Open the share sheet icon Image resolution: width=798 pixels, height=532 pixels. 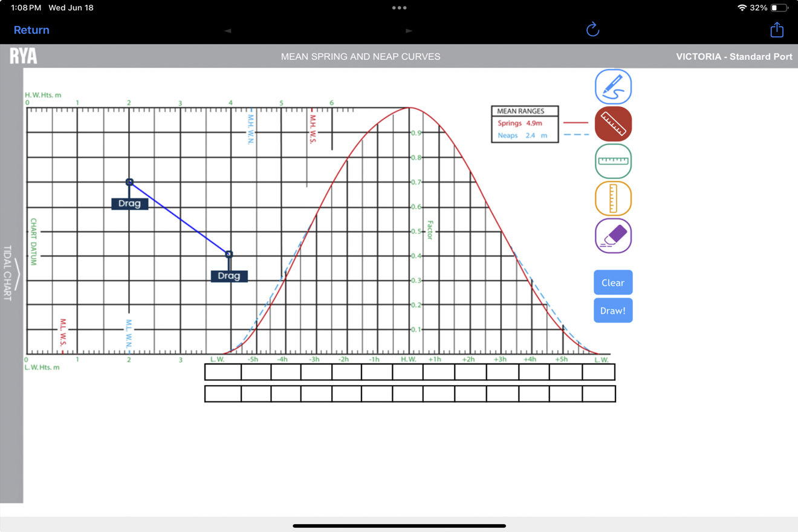(x=777, y=30)
